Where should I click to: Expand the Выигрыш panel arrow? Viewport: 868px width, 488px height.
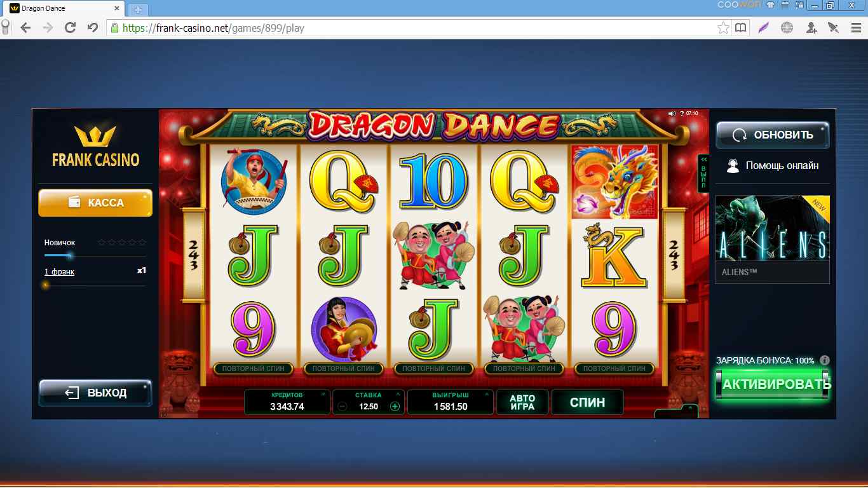tap(486, 394)
